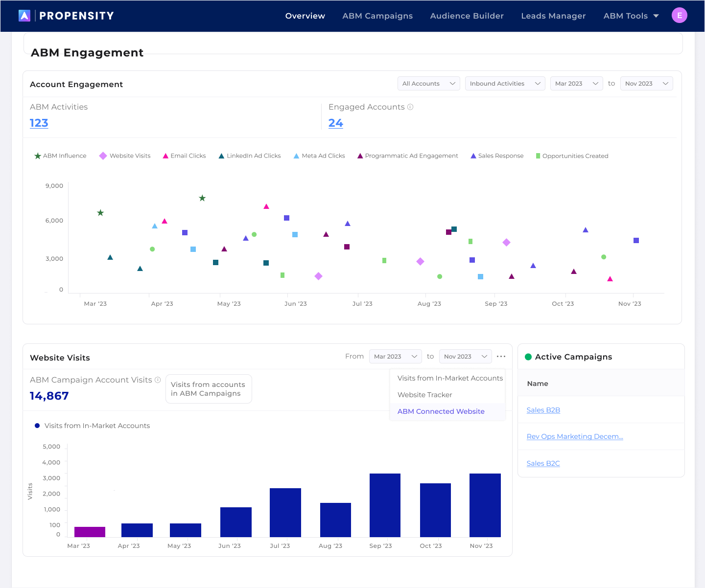Click info icon next to ABM Campaign Account Visits
705x588 pixels.
pos(158,380)
